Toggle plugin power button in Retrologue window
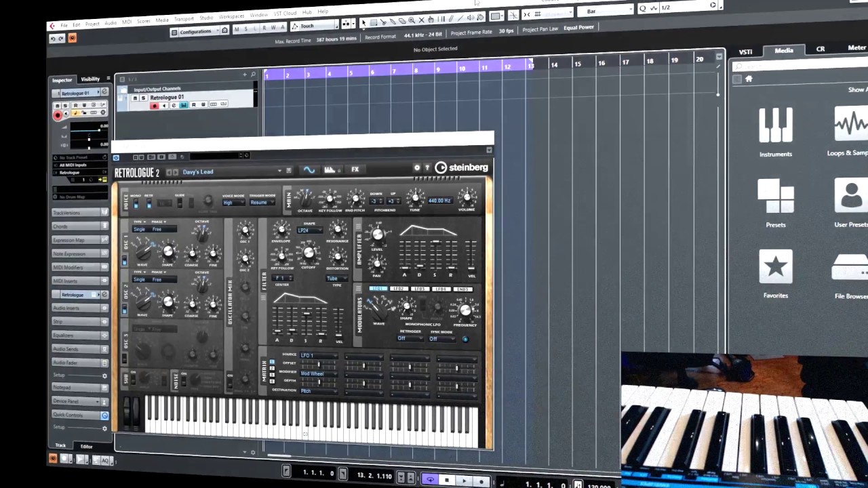The width and height of the screenshot is (868, 488). click(x=116, y=158)
